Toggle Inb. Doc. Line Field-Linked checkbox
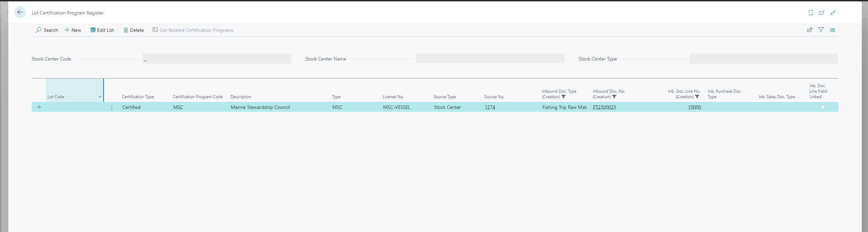 823,107
